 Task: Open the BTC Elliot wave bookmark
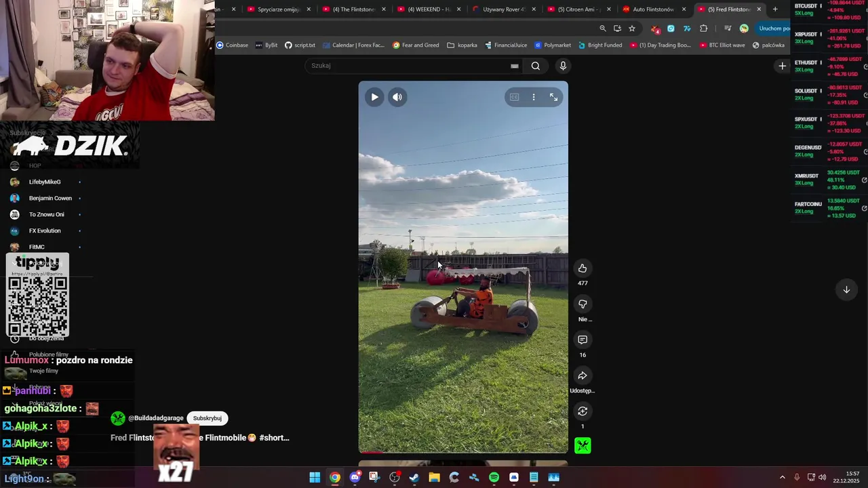pyautogui.click(x=722, y=45)
